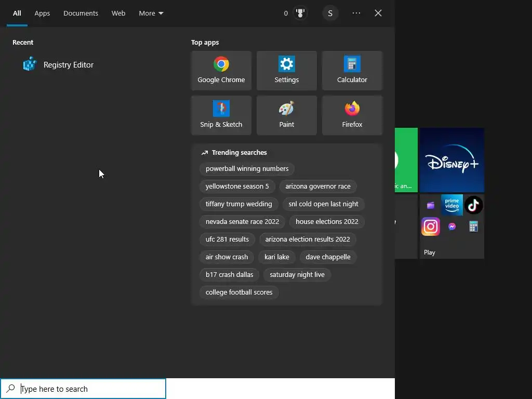
Task: Search arizona election results 2022
Action: point(308,239)
